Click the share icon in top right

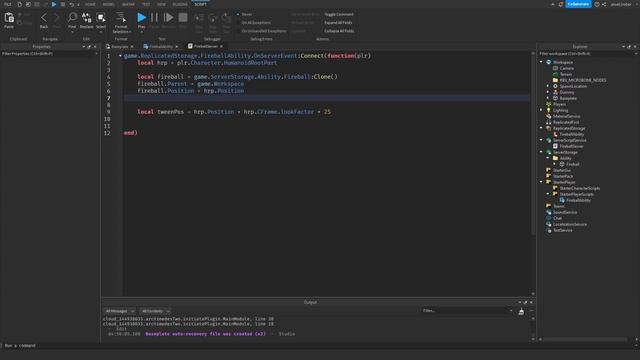tap(604, 4)
